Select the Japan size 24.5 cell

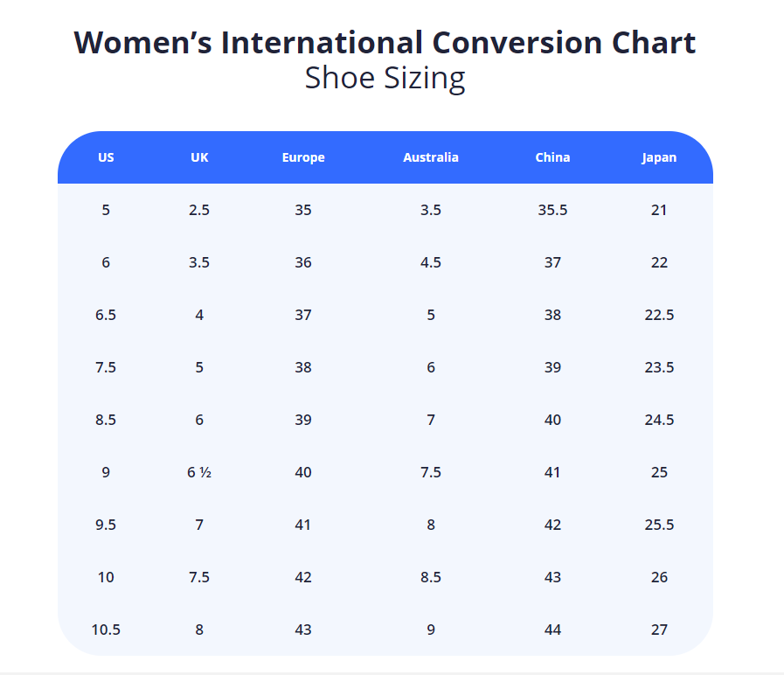click(659, 420)
